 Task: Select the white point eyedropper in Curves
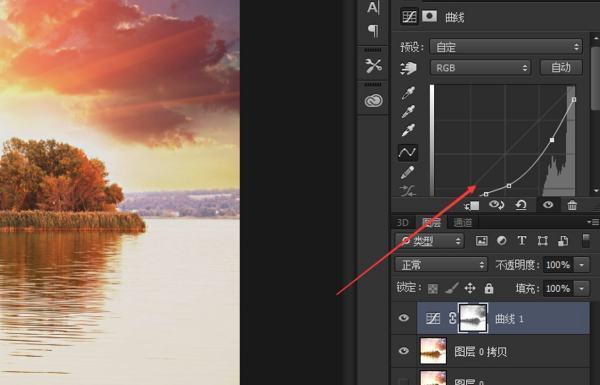pos(408,130)
